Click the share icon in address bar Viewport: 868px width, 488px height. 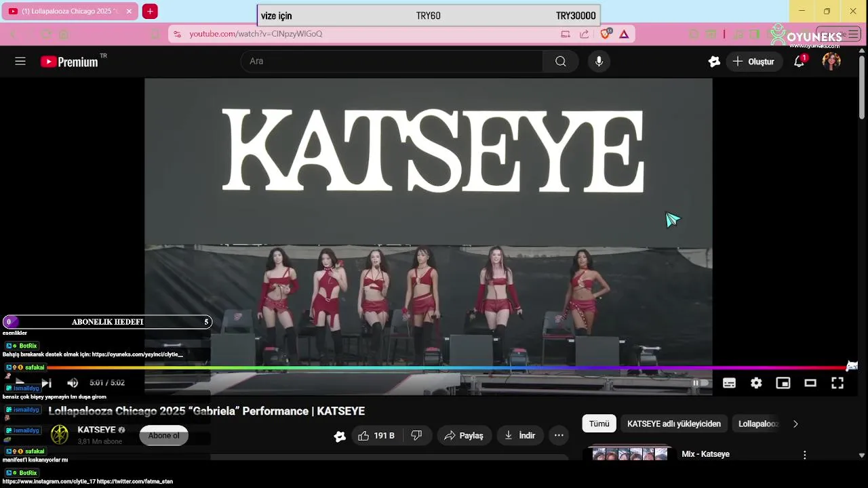pyautogui.click(x=584, y=34)
